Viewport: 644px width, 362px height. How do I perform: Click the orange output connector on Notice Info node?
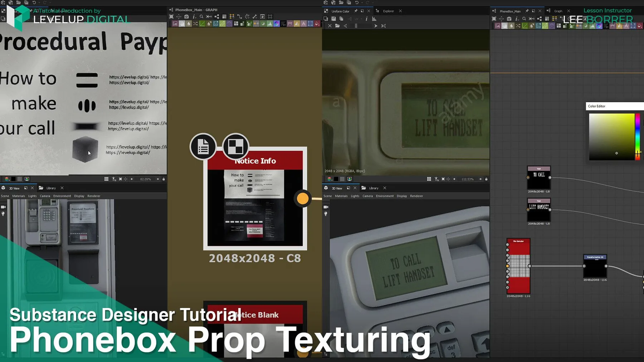click(303, 198)
